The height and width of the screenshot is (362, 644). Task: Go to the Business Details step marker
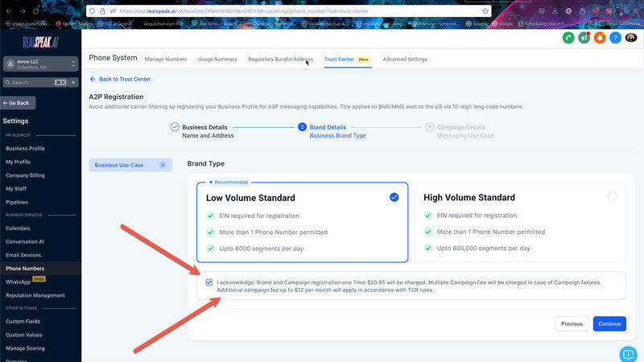175,127
